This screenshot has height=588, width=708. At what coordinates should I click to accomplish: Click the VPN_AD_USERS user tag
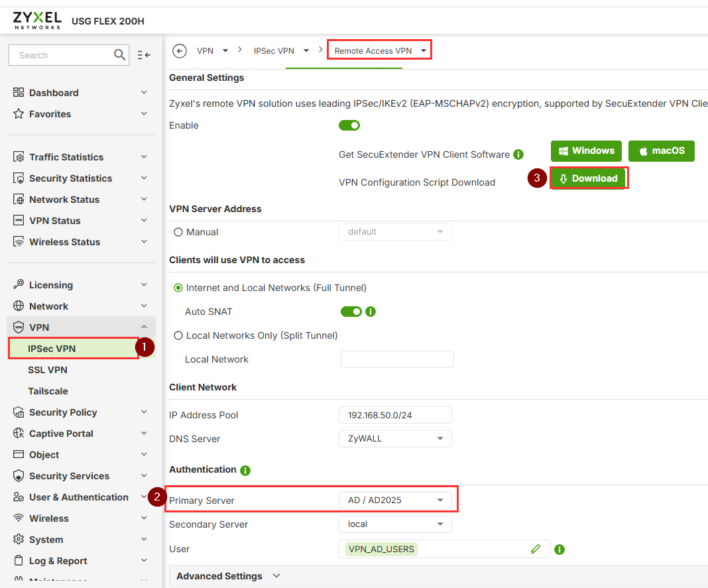click(x=381, y=549)
